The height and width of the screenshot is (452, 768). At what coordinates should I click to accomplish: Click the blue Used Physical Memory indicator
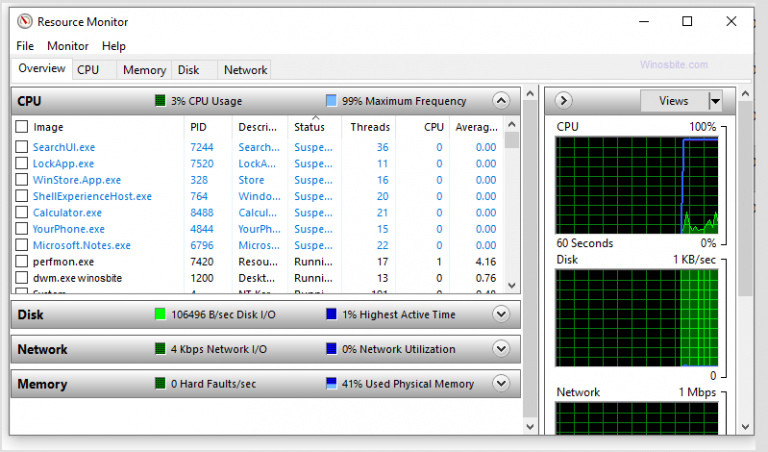pos(331,384)
